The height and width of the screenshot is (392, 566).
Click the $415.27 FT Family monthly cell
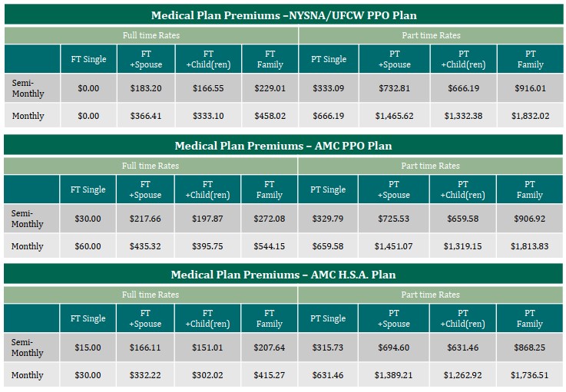click(270, 375)
